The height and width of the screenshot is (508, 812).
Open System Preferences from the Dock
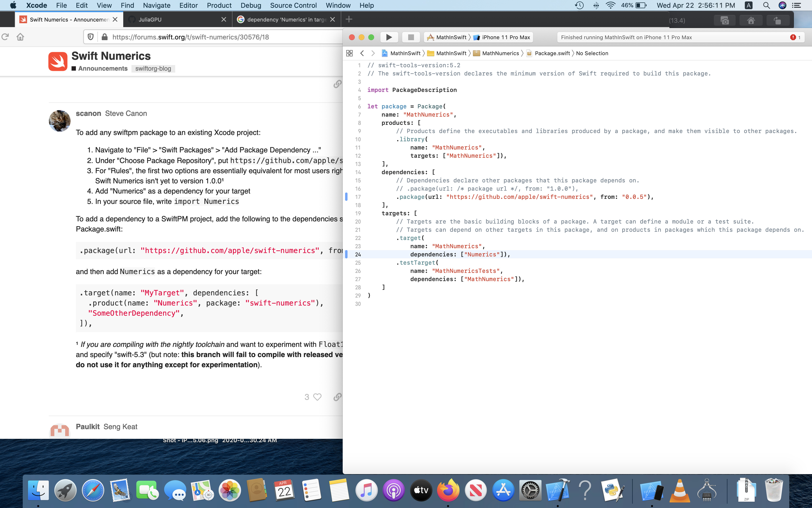530,490
